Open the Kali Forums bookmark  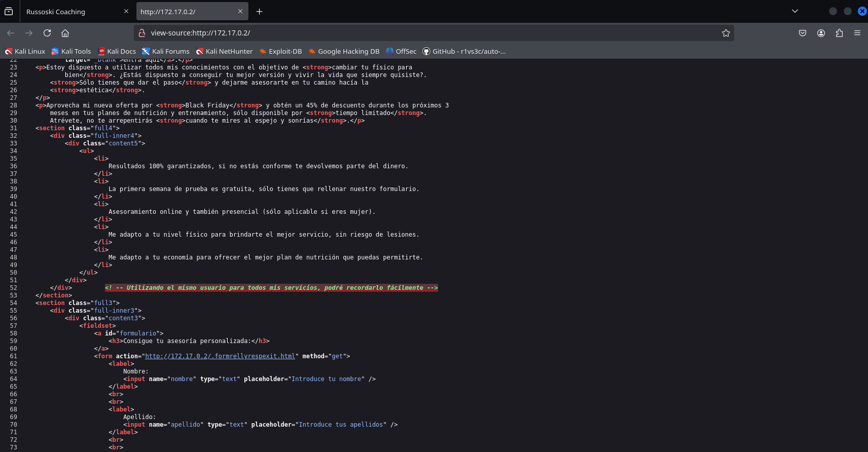pos(166,51)
